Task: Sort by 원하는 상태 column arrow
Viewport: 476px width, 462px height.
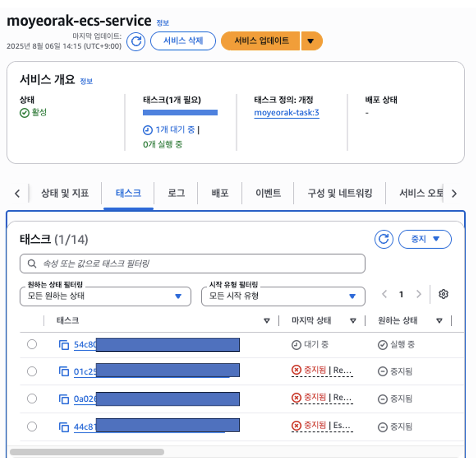Action: point(439,320)
